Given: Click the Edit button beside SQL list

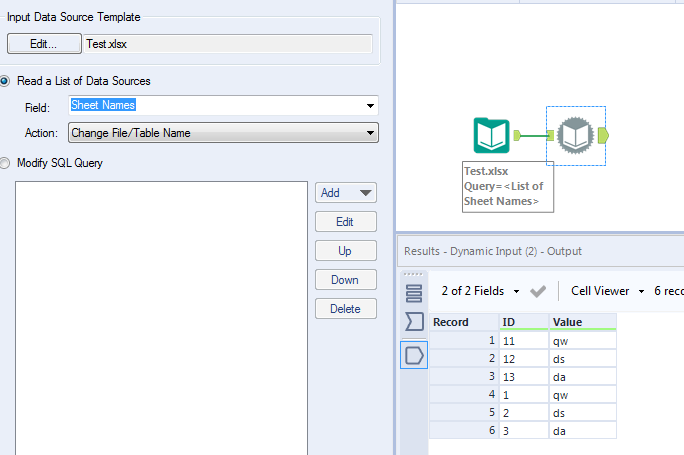Looking at the screenshot, I should [346, 222].
